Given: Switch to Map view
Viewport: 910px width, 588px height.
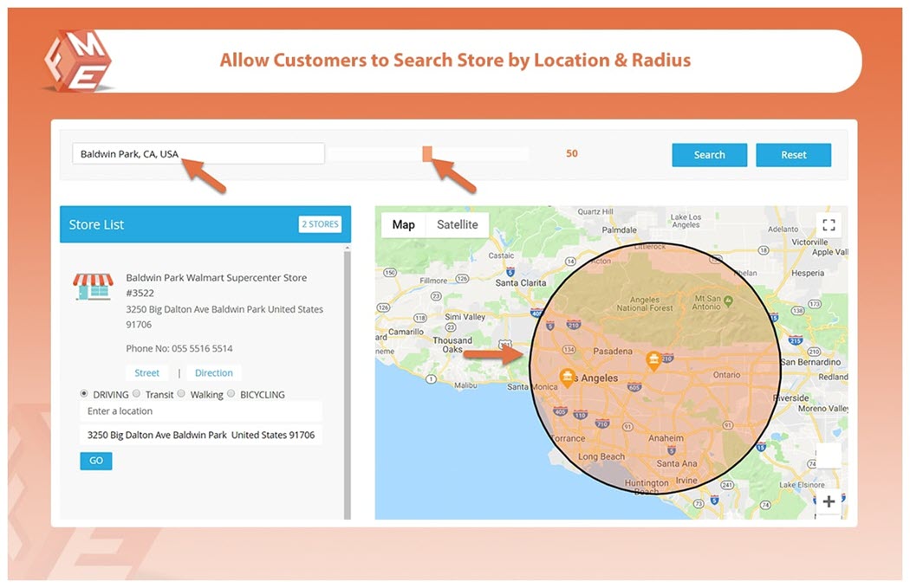Looking at the screenshot, I should tap(403, 224).
